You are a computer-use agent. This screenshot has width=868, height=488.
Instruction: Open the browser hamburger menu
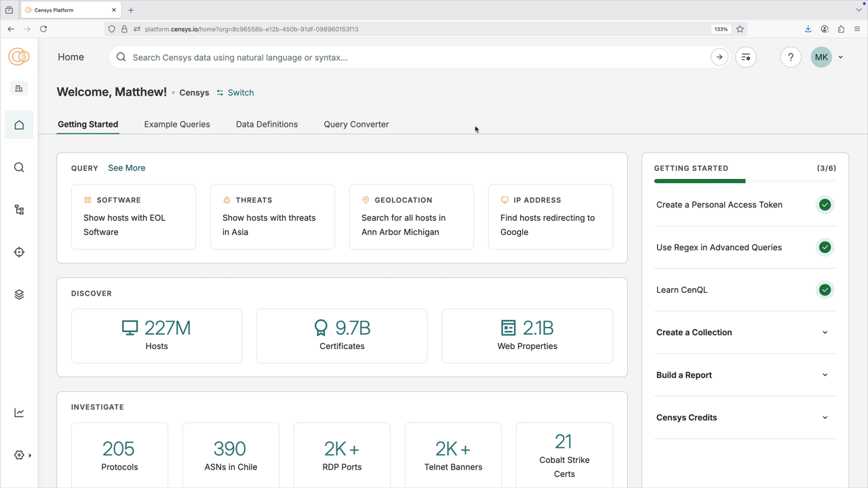coord(857,29)
